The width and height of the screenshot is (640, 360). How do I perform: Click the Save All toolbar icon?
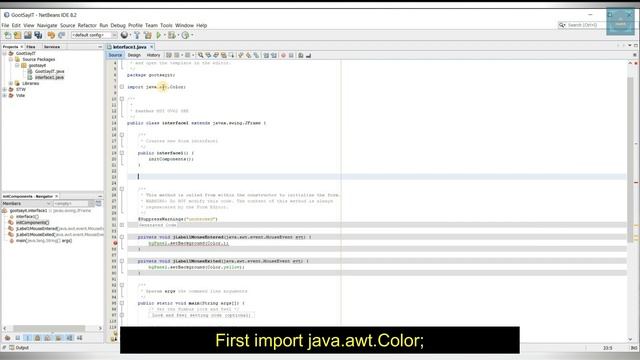[38, 36]
